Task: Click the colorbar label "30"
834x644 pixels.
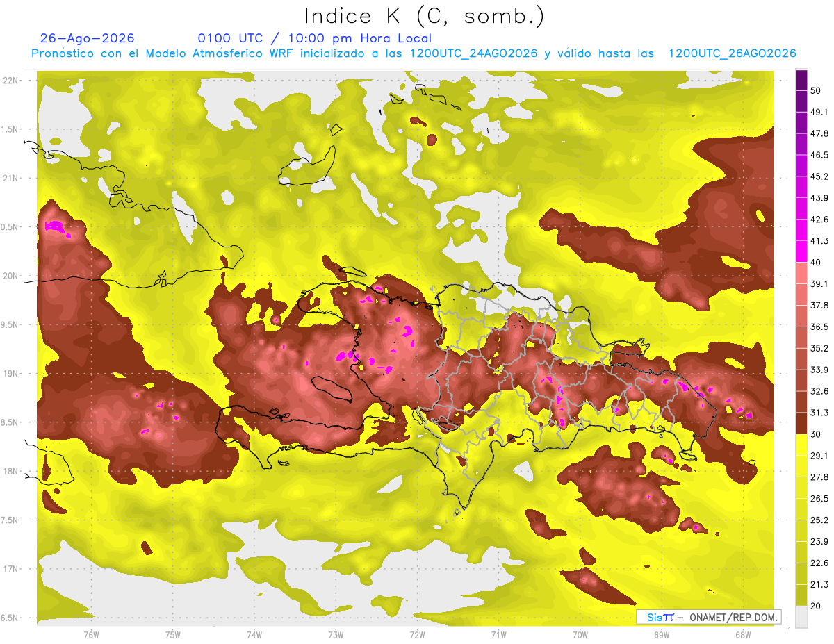Action: pos(816,434)
